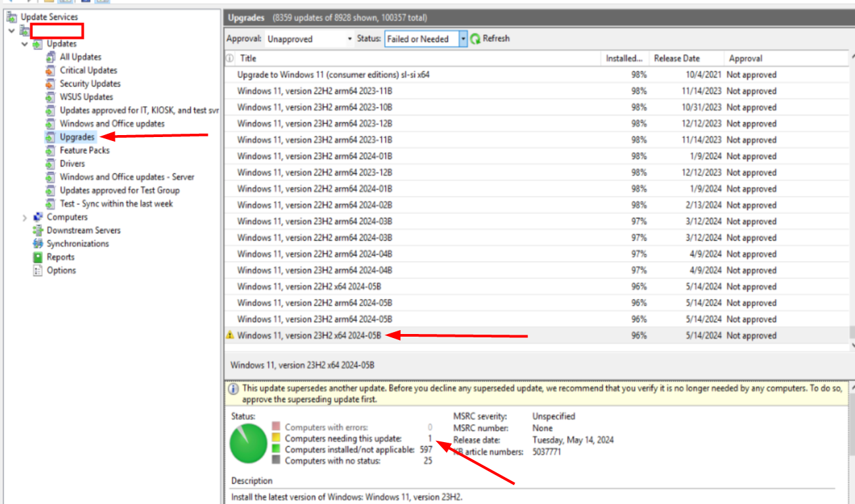Click the green status pie chart
This screenshot has height=504, width=855.
[x=249, y=443]
